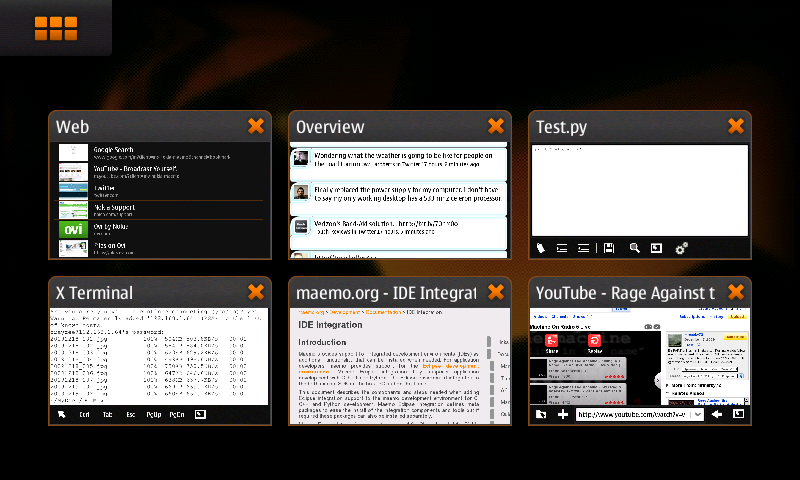Click the fullscreen icon in X Terminal toolbar
800x480 pixels.
201,414
